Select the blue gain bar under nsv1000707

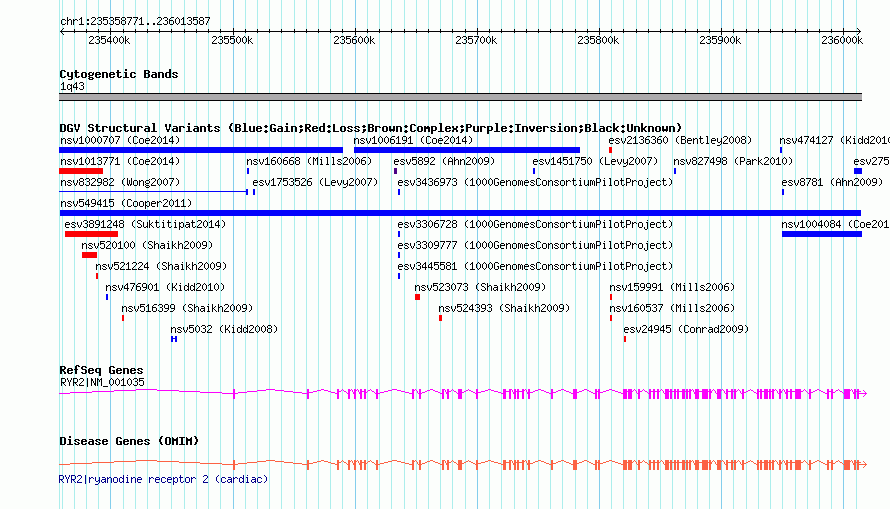201,150
